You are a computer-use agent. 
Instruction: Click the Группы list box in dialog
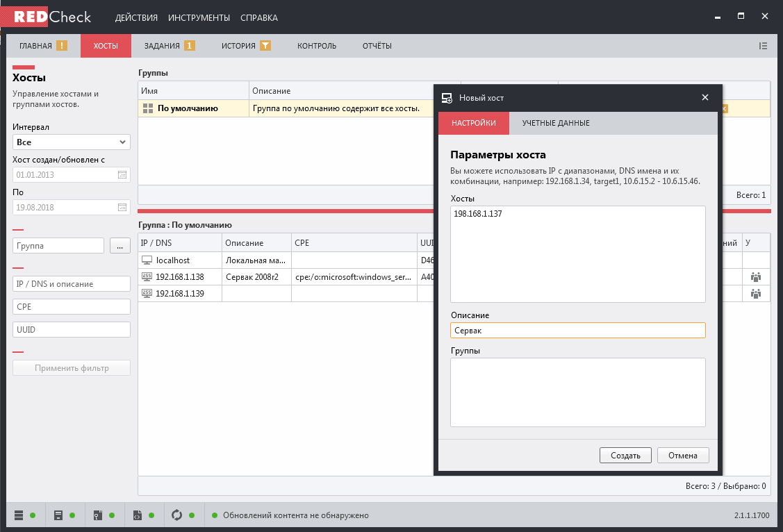point(578,392)
